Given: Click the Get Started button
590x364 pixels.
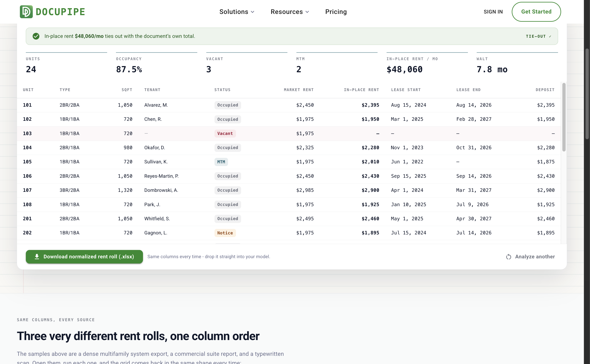Looking at the screenshot, I should [x=536, y=11].
